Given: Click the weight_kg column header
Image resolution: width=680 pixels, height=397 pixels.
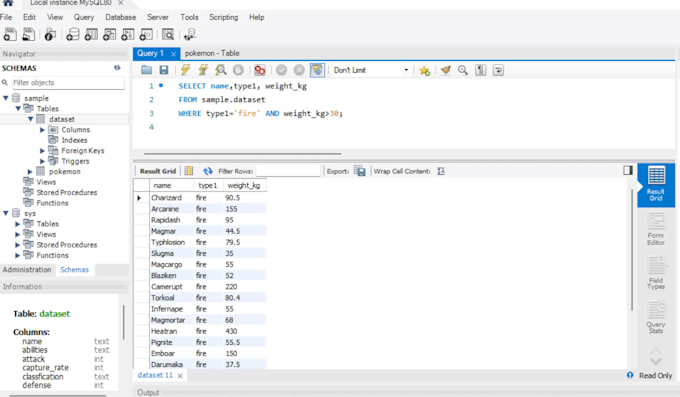Looking at the screenshot, I should [244, 185].
